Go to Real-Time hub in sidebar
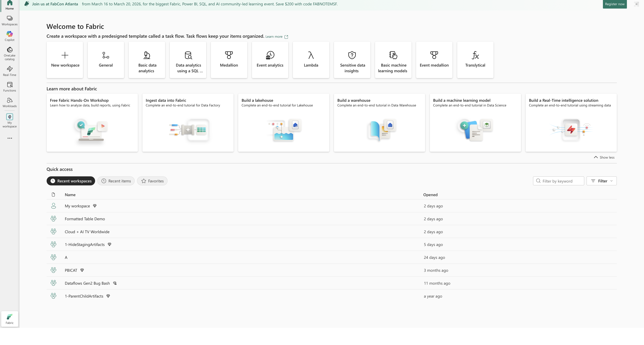 pyautogui.click(x=10, y=71)
